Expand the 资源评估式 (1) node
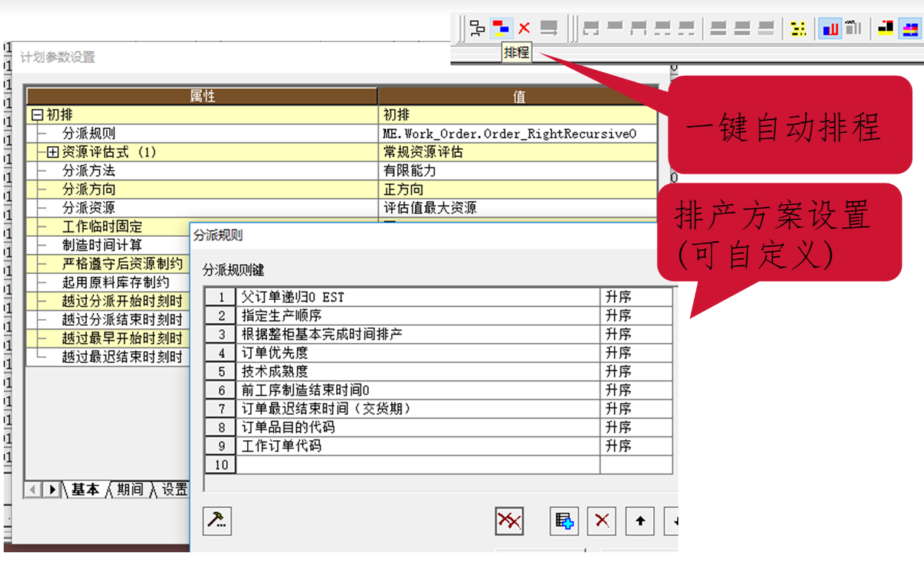The width and height of the screenshot is (924, 576). click(52, 152)
